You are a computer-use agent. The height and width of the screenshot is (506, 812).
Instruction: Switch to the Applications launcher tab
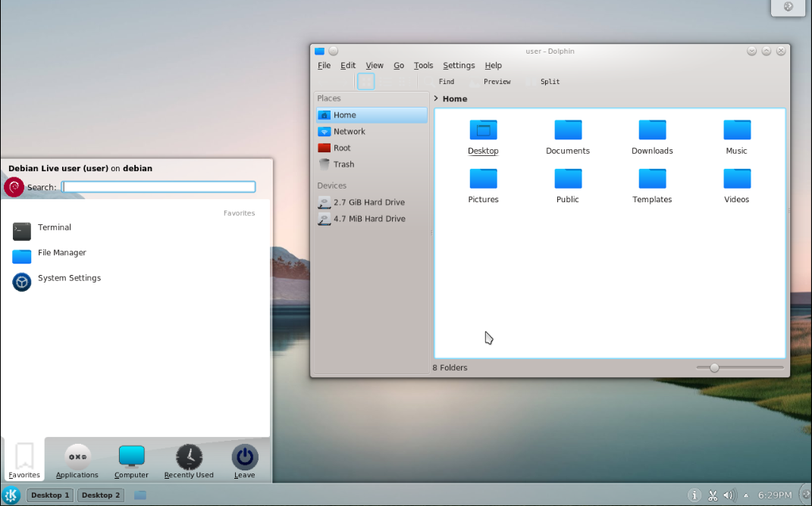click(x=77, y=461)
